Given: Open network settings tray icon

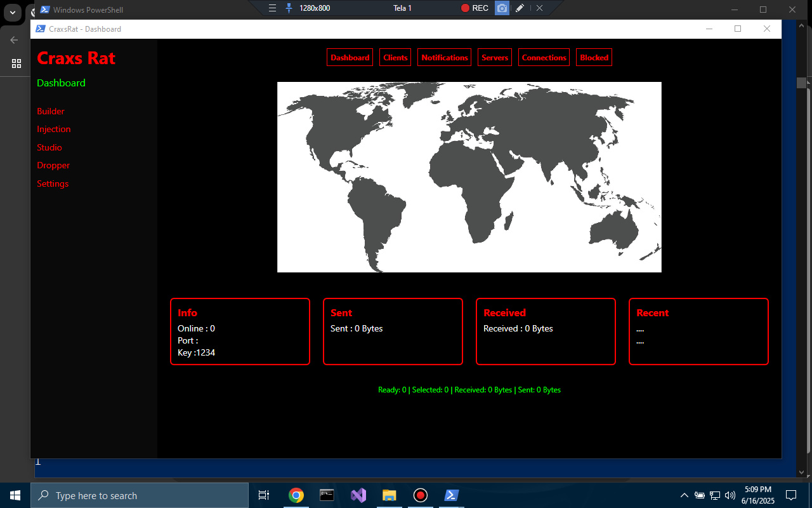Looking at the screenshot, I should click(715, 495).
